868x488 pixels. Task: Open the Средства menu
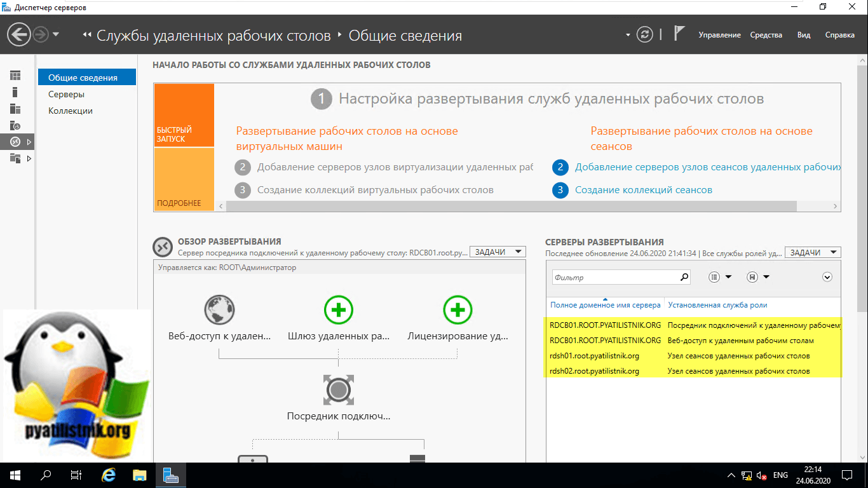pyautogui.click(x=766, y=35)
